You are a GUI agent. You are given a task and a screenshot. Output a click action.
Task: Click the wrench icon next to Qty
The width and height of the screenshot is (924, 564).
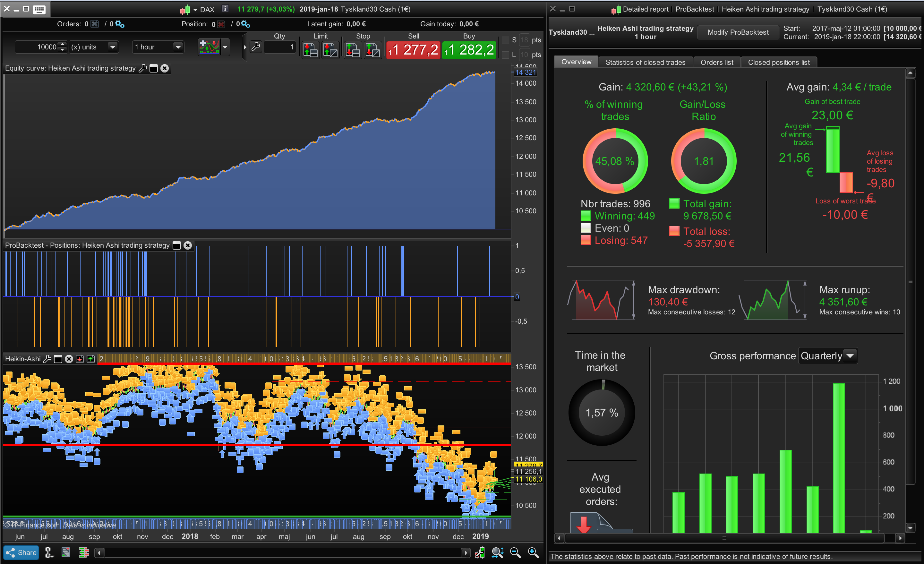coord(256,47)
